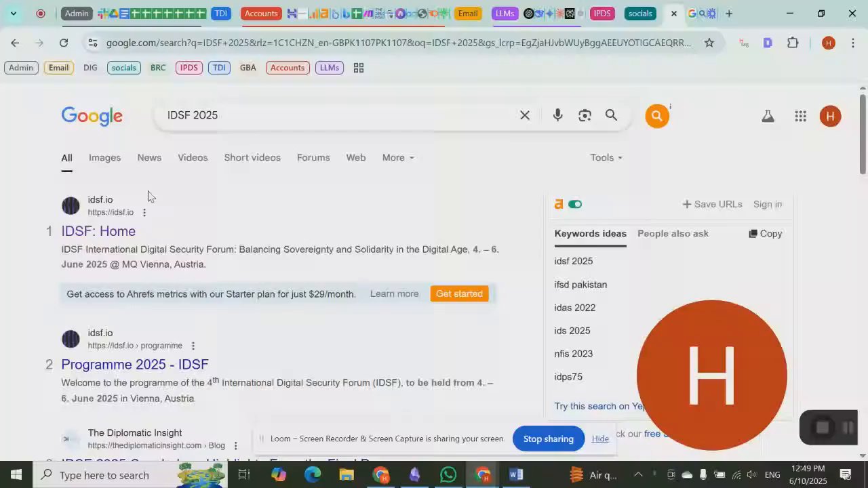Click the blue search magnifier button
Viewport: 868px width, 488px height.
[x=611, y=115]
